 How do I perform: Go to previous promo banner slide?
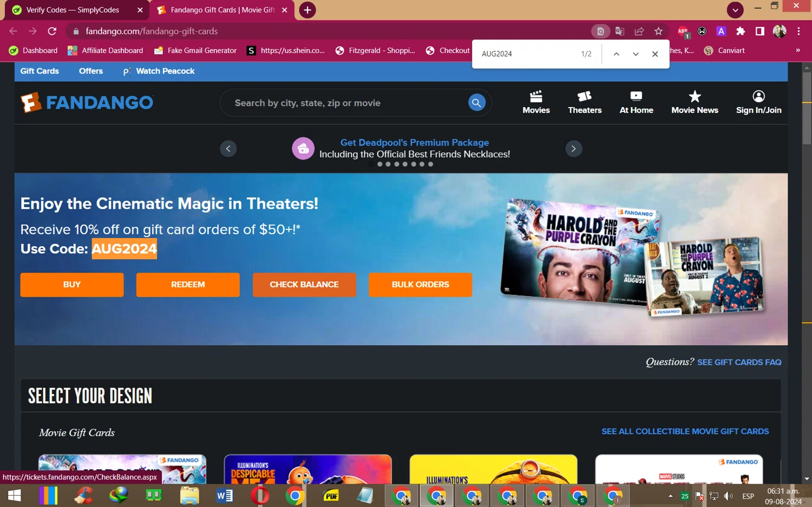click(x=228, y=148)
